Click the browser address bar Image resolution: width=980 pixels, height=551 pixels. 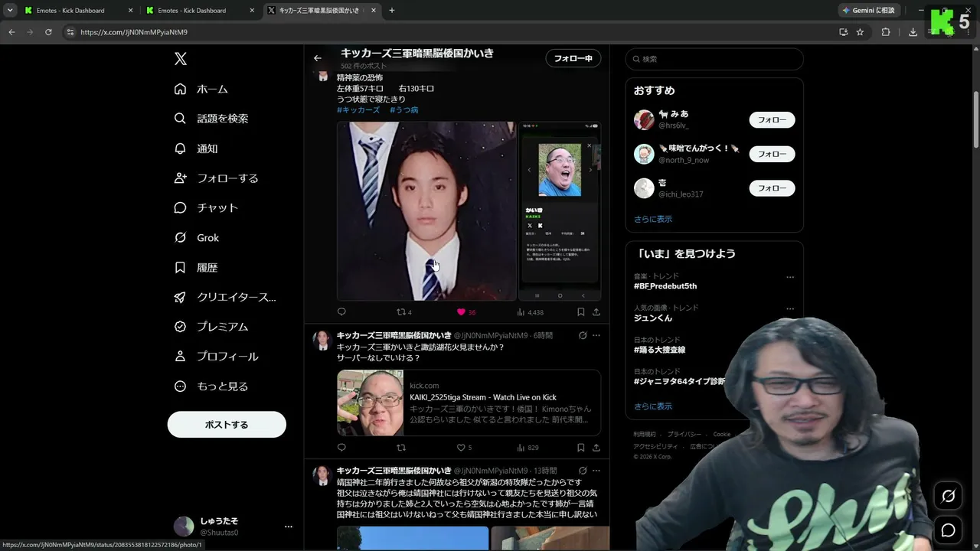[452, 32]
